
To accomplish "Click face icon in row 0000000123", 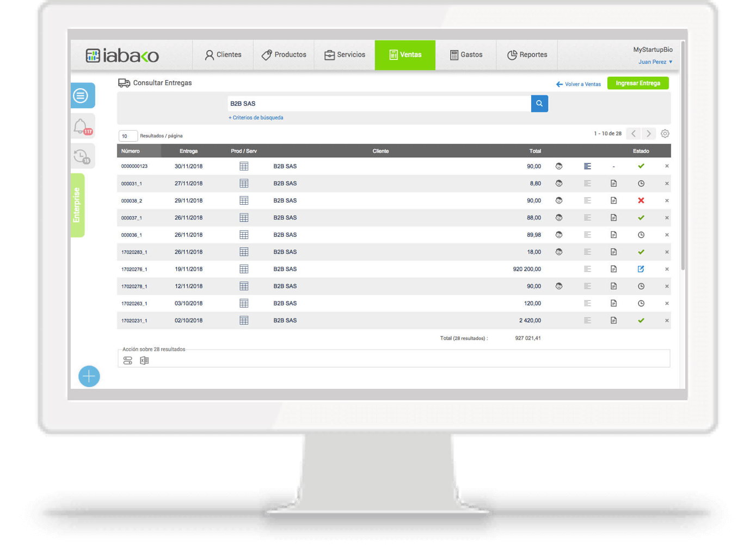I will click(559, 166).
